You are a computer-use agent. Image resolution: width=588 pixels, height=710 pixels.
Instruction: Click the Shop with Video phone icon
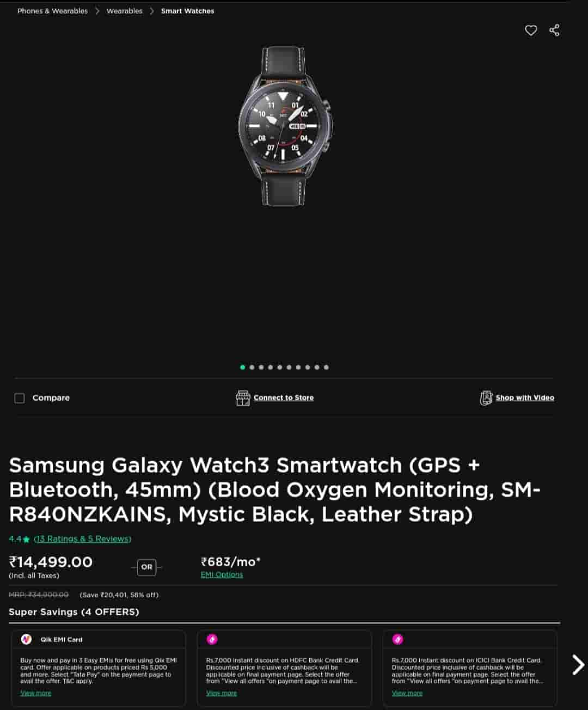pyautogui.click(x=486, y=398)
